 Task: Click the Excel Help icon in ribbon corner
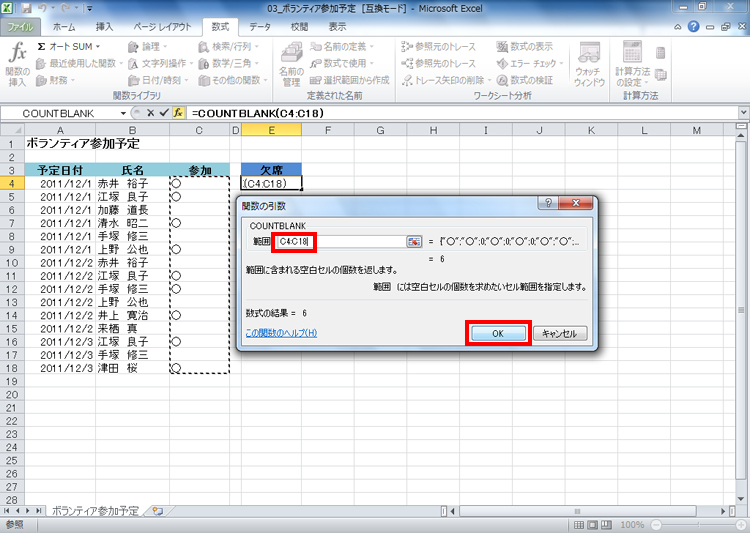pos(693,27)
